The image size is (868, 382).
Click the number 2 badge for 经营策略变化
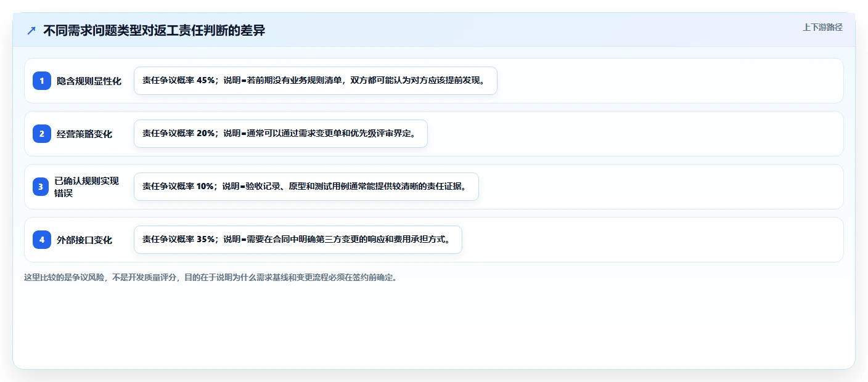tap(42, 134)
